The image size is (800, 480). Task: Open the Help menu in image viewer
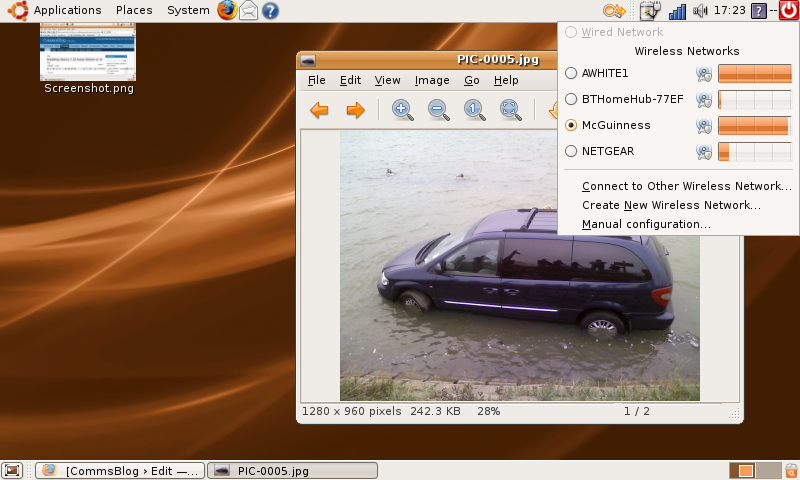(x=506, y=80)
